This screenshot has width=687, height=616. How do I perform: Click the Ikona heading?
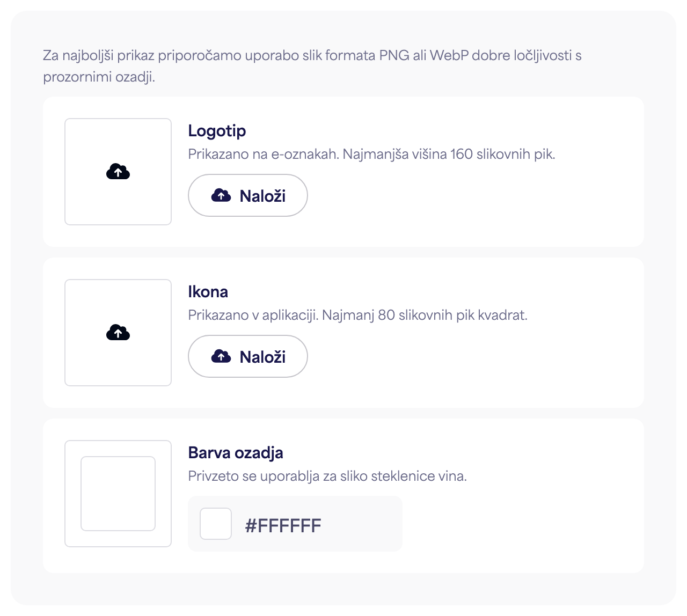pyautogui.click(x=208, y=292)
